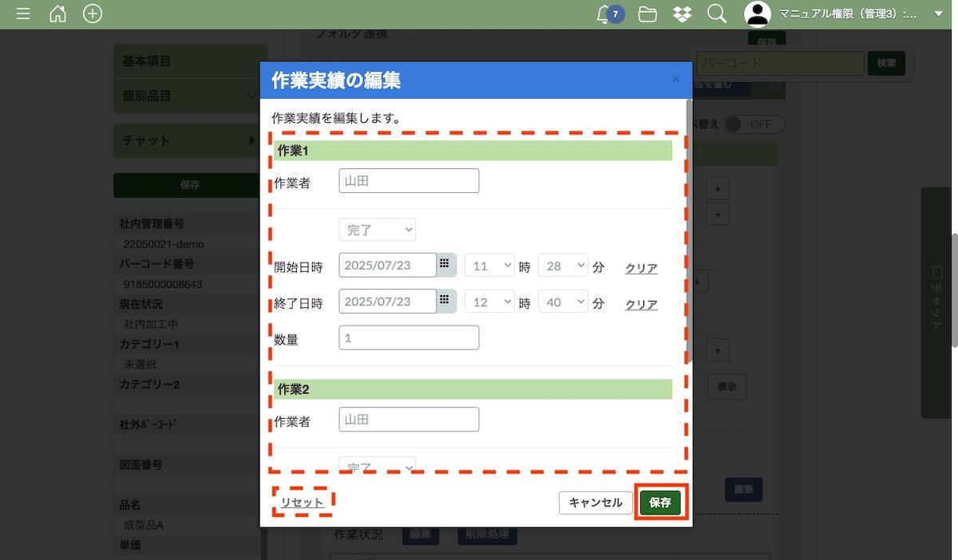Open end minute dropdown showing 40
The height and width of the screenshot is (560, 958).
pyautogui.click(x=563, y=302)
